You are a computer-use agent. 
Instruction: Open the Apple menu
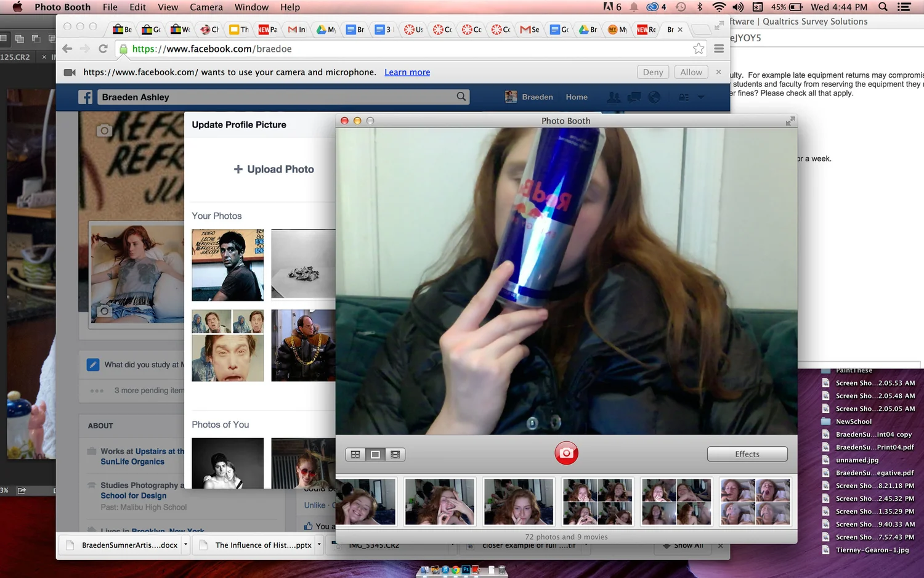tap(17, 7)
